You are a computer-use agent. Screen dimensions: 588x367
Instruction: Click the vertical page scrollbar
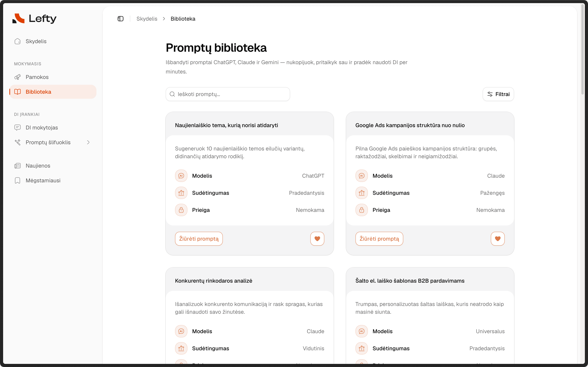[x=583, y=49]
